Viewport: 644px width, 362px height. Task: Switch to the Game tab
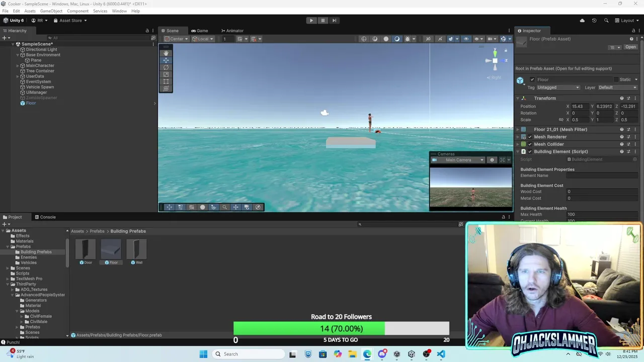pos(199,31)
